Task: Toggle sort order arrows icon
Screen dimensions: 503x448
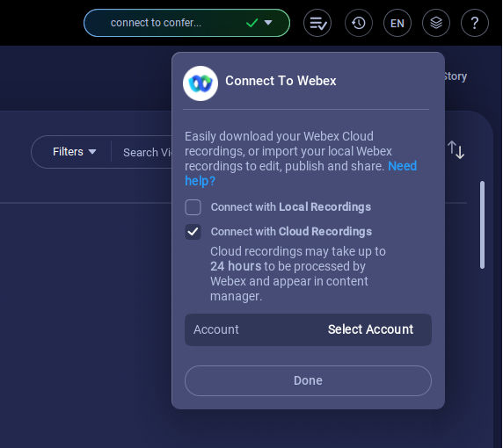Action: pos(456,150)
